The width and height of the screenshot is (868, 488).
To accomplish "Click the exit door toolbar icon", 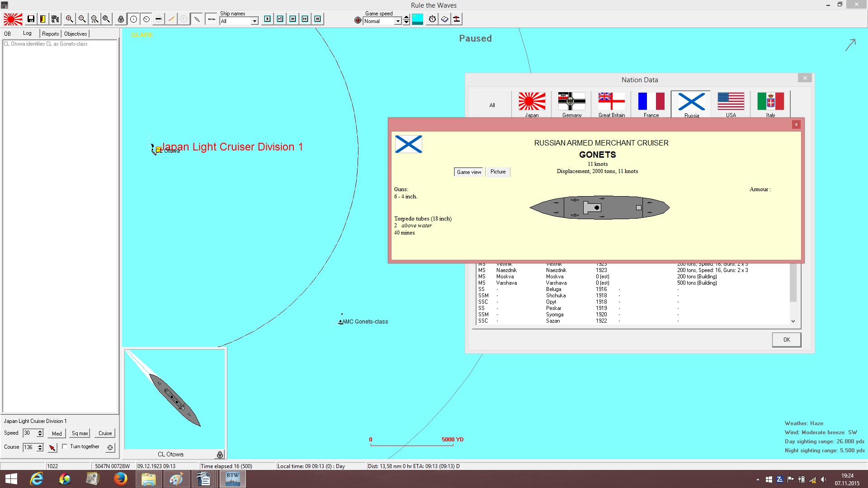I will tap(42, 19).
